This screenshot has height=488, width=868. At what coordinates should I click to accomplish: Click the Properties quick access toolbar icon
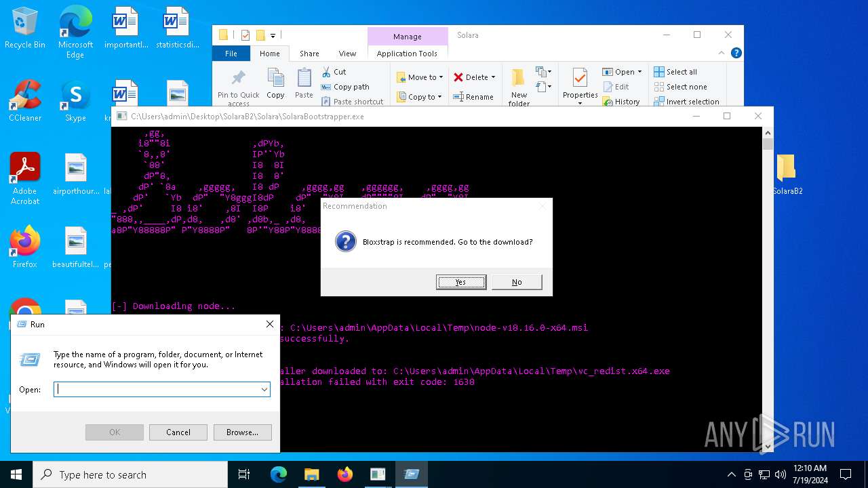tap(245, 35)
